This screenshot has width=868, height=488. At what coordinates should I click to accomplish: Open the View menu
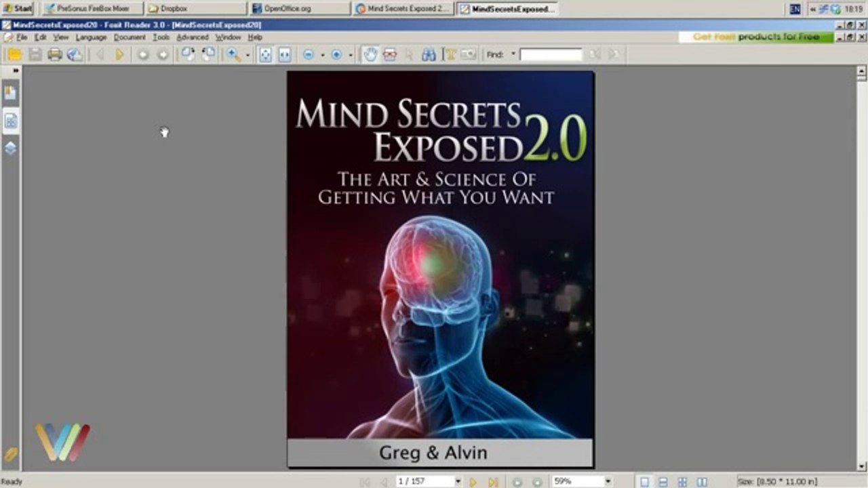coord(61,37)
